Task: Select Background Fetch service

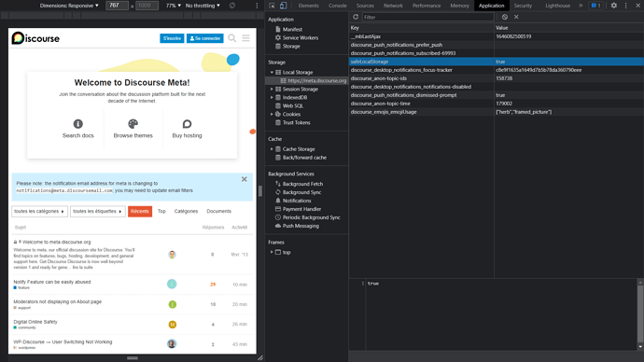Action: pyautogui.click(x=302, y=184)
